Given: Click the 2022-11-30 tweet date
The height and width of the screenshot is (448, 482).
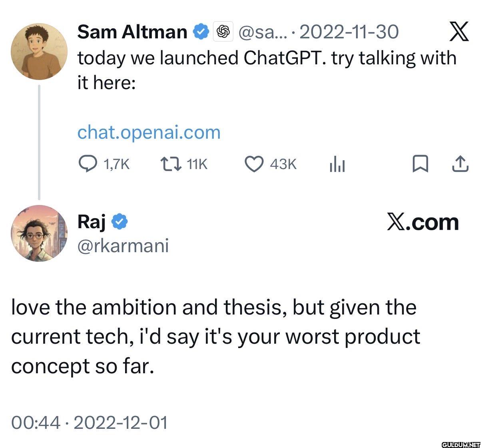Looking at the screenshot, I should point(349,32).
